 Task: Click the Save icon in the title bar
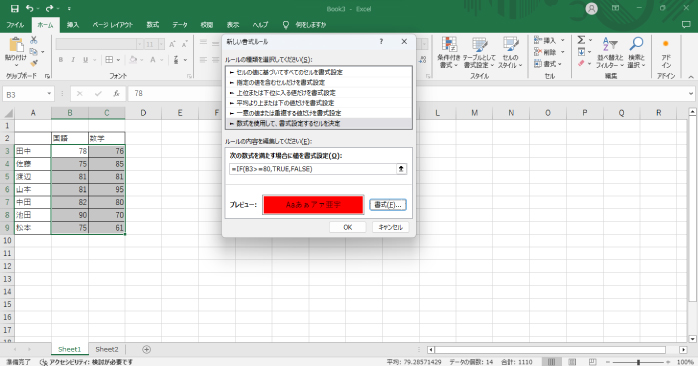(x=14, y=8)
